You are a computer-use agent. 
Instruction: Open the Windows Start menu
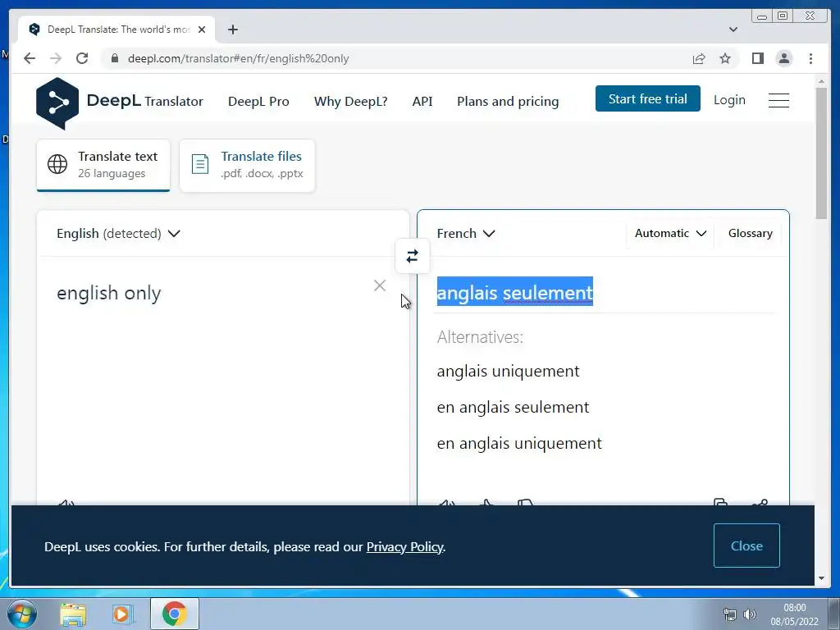(x=21, y=614)
